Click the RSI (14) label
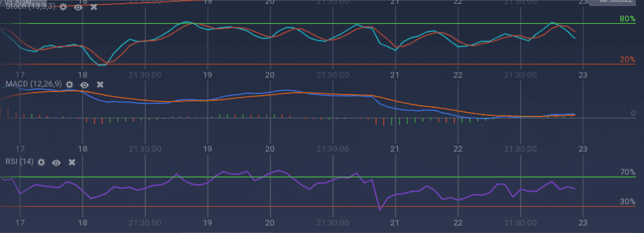 tap(19, 162)
